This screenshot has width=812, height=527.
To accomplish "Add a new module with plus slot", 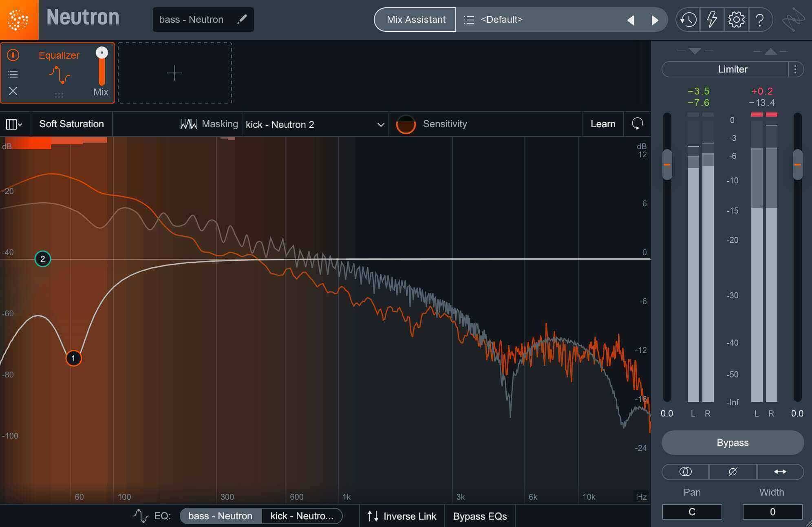I will (175, 73).
